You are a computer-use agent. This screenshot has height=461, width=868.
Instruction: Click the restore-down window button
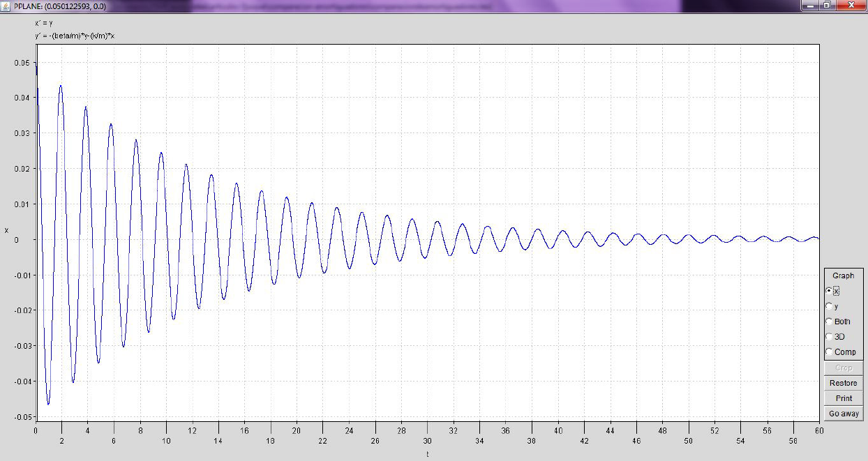click(x=827, y=5)
